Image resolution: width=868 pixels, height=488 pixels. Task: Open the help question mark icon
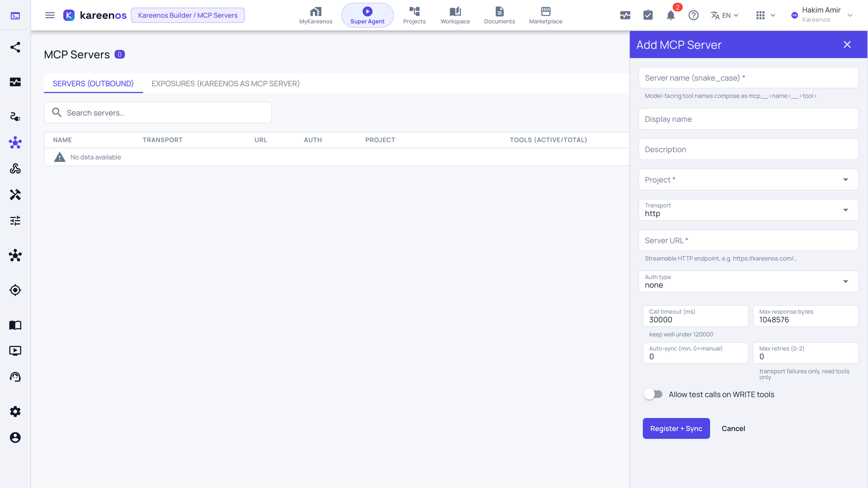[x=693, y=15]
